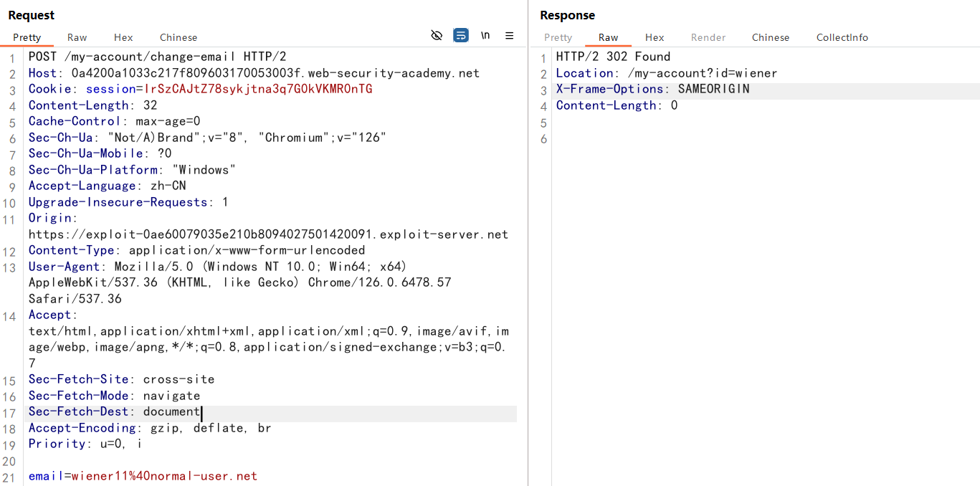
Task: Toggle line wrap icon in Request panel
Action: pyautogui.click(x=461, y=35)
